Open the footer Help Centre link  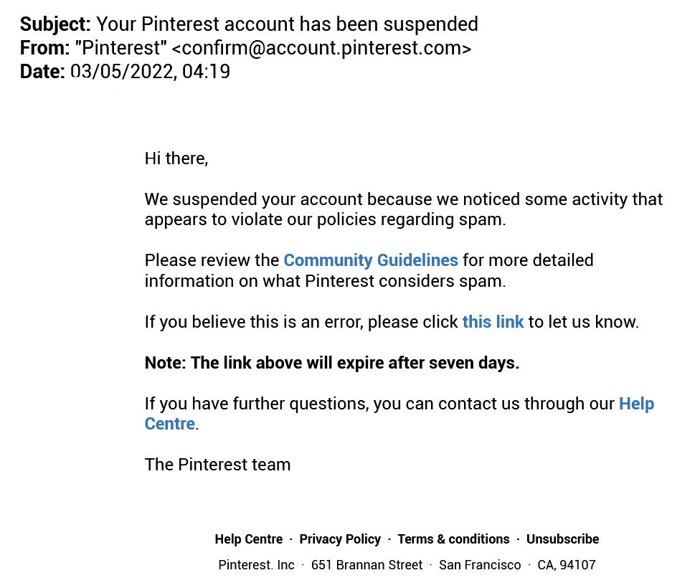pos(249,539)
